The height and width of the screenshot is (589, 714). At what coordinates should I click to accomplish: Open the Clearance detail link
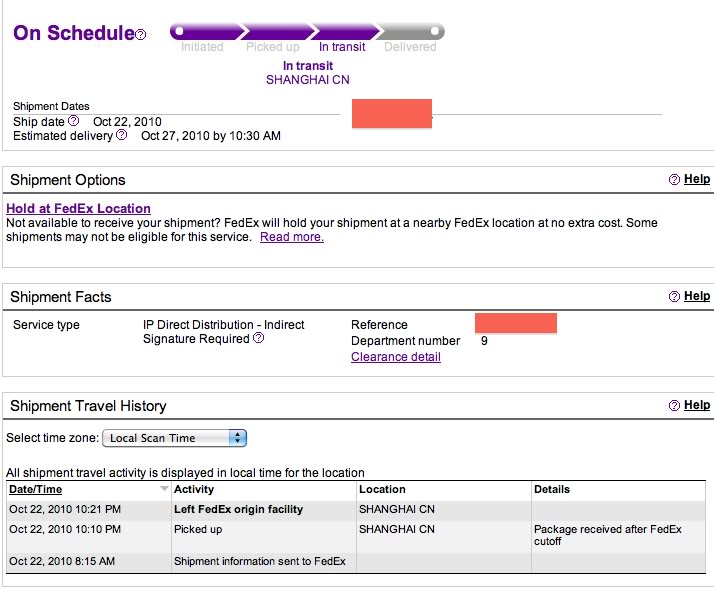click(396, 357)
